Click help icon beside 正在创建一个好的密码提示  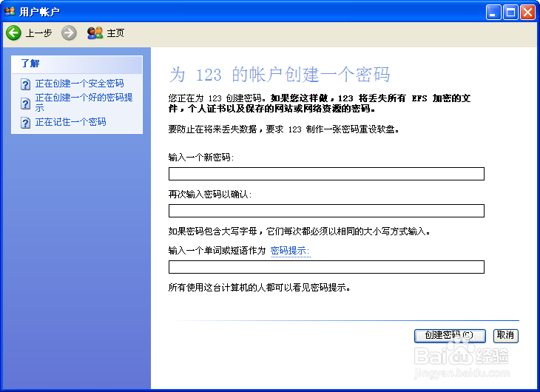[x=25, y=104]
